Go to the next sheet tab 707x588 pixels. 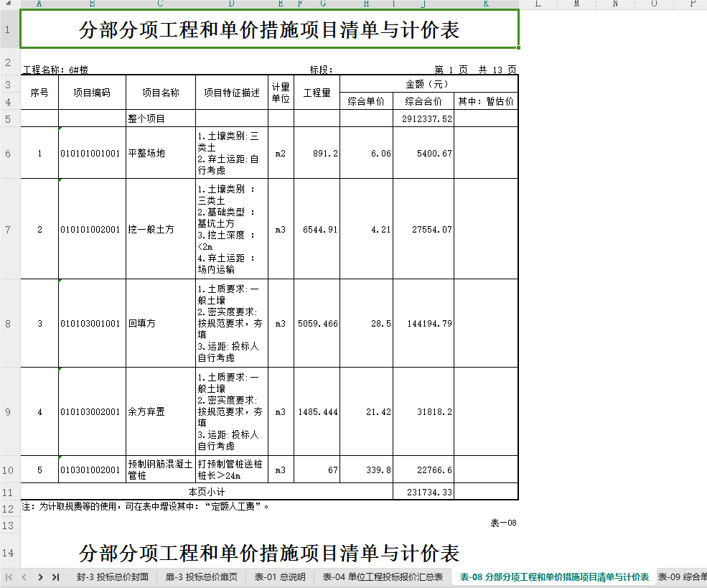pos(40,577)
